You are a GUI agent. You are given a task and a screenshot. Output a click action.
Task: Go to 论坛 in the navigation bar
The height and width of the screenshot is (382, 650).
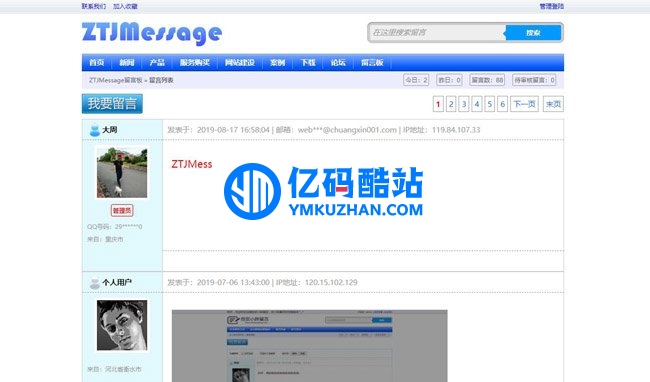pos(338,63)
